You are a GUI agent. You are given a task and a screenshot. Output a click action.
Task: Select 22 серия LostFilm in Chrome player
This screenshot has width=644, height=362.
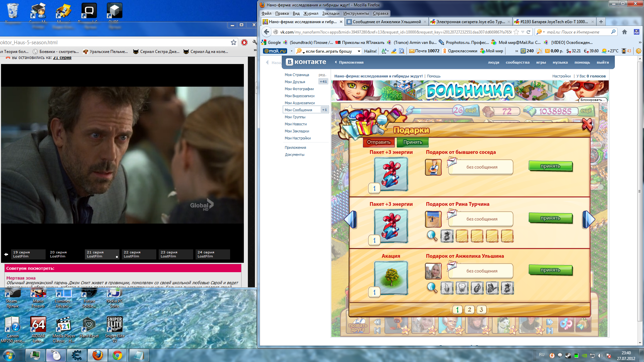pyautogui.click(x=140, y=254)
